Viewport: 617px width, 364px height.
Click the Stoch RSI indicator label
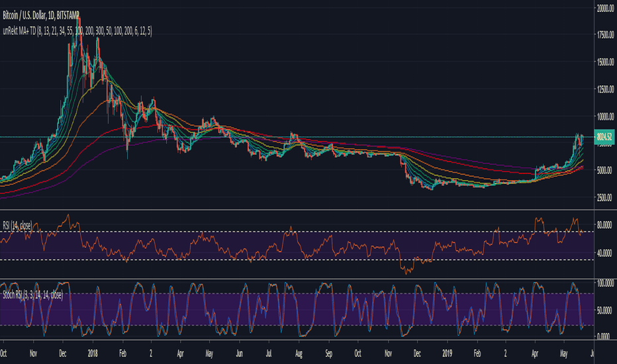click(x=32, y=295)
